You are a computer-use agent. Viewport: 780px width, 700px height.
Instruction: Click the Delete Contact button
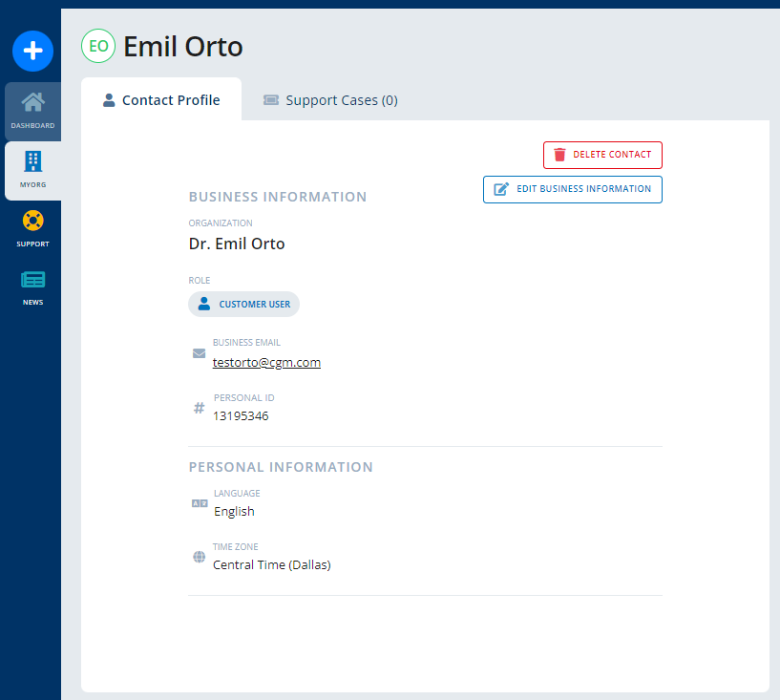pyautogui.click(x=602, y=155)
